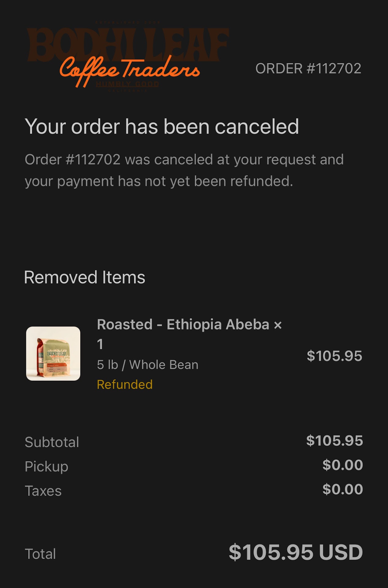Screen dimensions: 388x588
Task: Click the Pickup label
Action: 46,466
